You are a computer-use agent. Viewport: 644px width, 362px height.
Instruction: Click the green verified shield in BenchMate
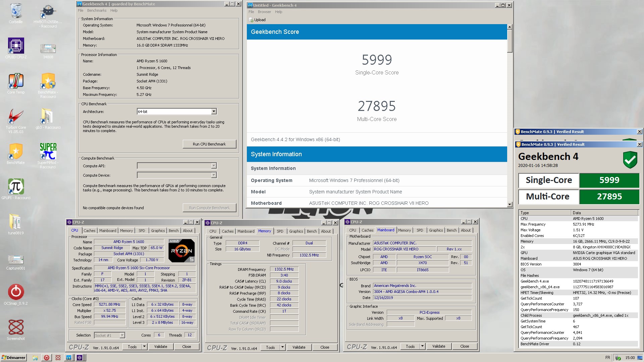(x=630, y=159)
